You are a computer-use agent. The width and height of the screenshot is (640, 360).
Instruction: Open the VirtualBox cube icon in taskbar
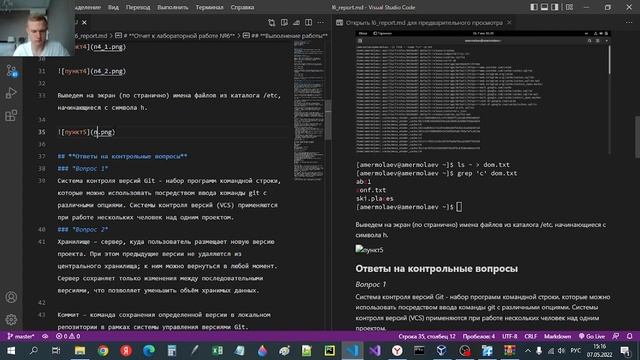click(441, 351)
